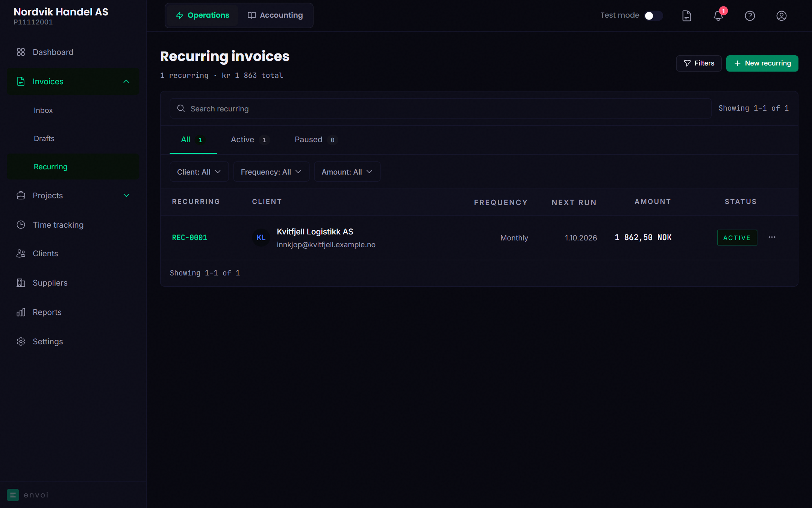Click the envoi logo icon
Viewport: 812px width, 508px height.
click(x=13, y=495)
